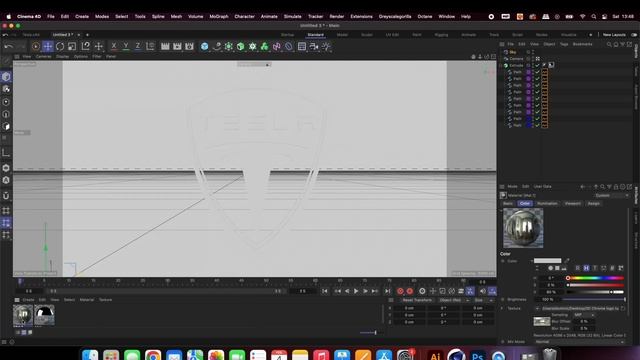This screenshot has width=640, height=360.
Task: Click the search icon in Object Manager
Action: click(x=609, y=44)
